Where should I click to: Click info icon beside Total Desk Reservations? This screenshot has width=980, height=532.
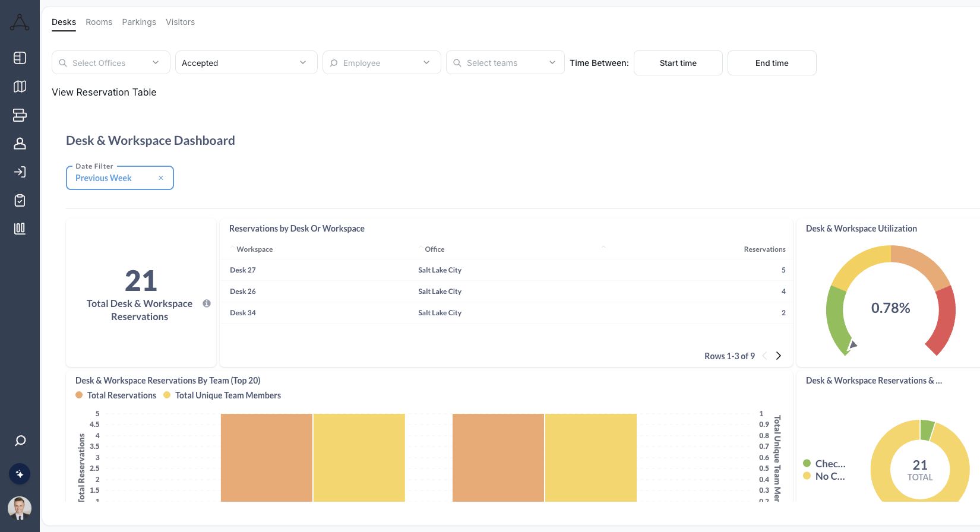click(207, 303)
